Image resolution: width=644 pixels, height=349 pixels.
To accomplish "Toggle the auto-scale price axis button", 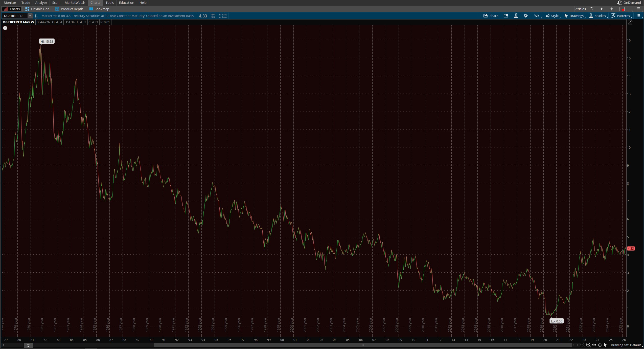I will coord(630,22).
